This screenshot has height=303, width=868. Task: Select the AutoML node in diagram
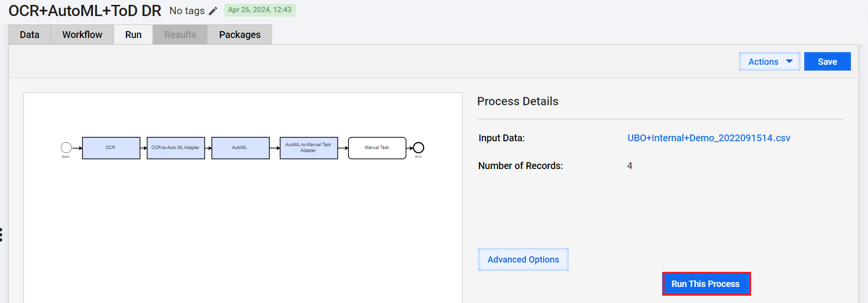240,148
